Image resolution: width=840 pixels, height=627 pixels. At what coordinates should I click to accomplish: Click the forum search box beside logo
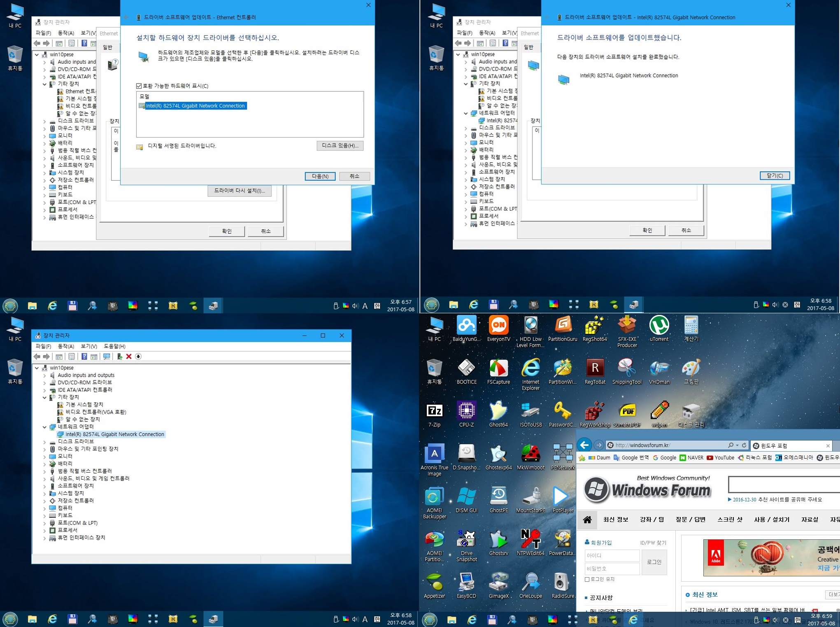pyautogui.click(x=784, y=484)
